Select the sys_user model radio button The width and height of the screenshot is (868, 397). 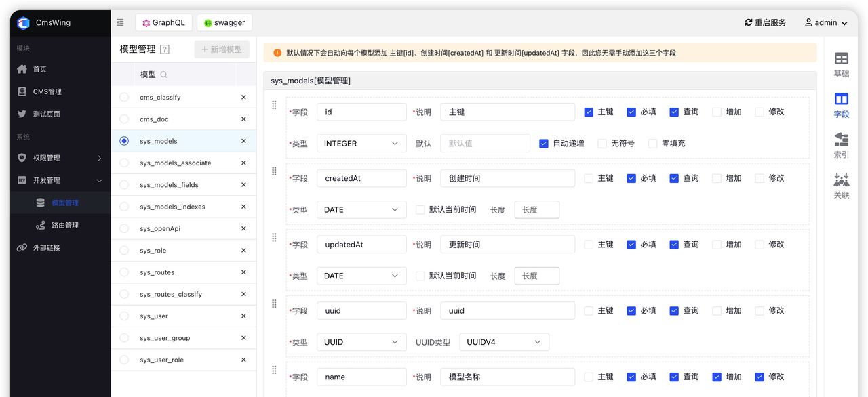coord(123,316)
